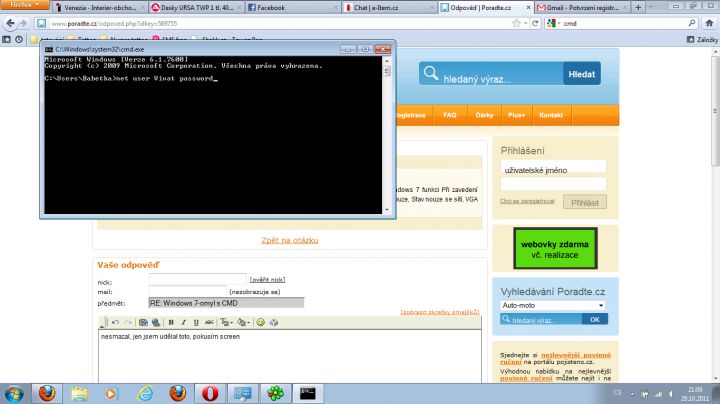
Task: Open the background color dropdown in editor
Action: (x=243, y=322)
